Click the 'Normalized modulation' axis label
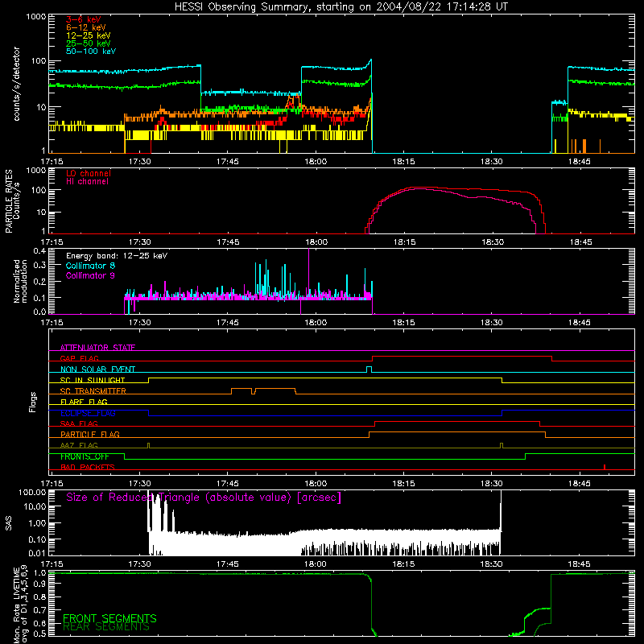The height and width of the screenshot is (644, 644). (20, 281)
